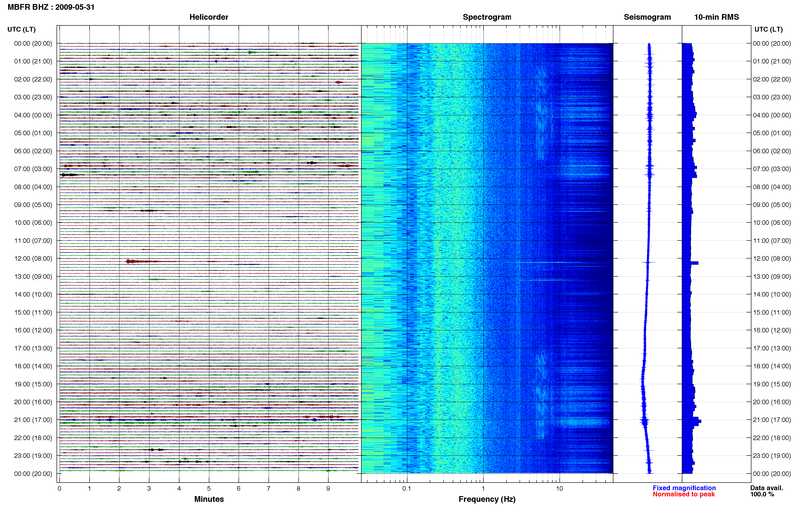Click the left 07:00 (03:00) time label
Screen dimensions: 812x508
[x=33, y=169]
